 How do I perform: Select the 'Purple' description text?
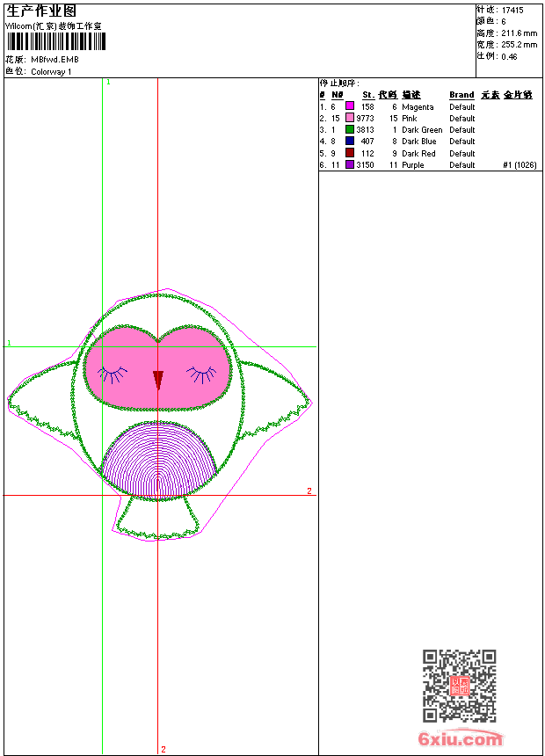click(x=413, y=165)
